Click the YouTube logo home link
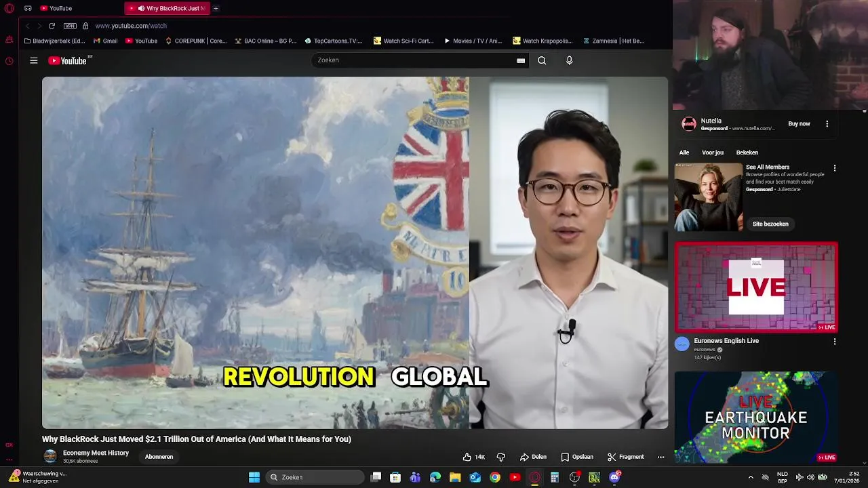868x488 pixels. (68, 60)
